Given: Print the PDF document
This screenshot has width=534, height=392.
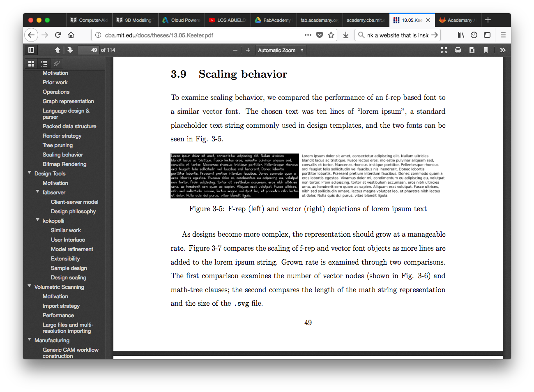Looking at the screenshot, I should coord(458,50).
